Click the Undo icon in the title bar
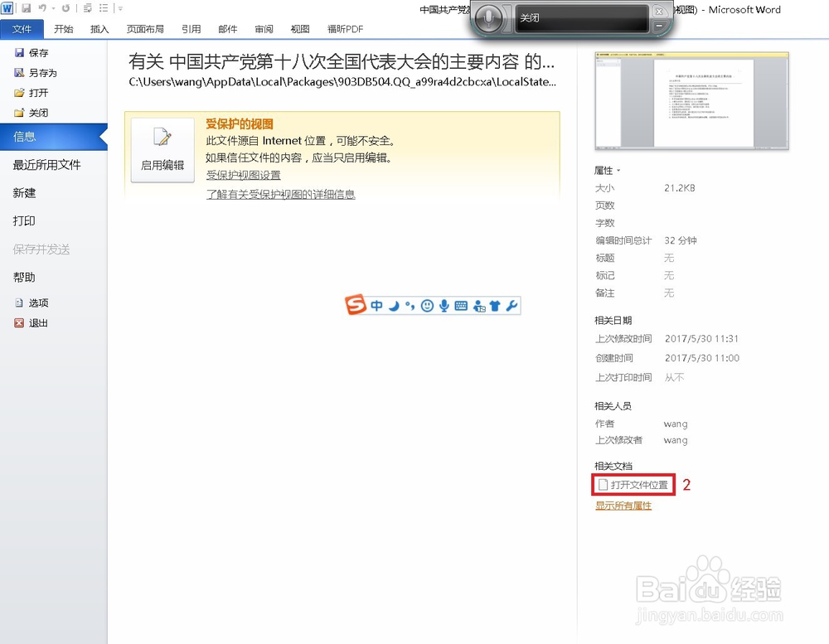The height and width of the screenshot is (644, 829). [x=42, y=7]
